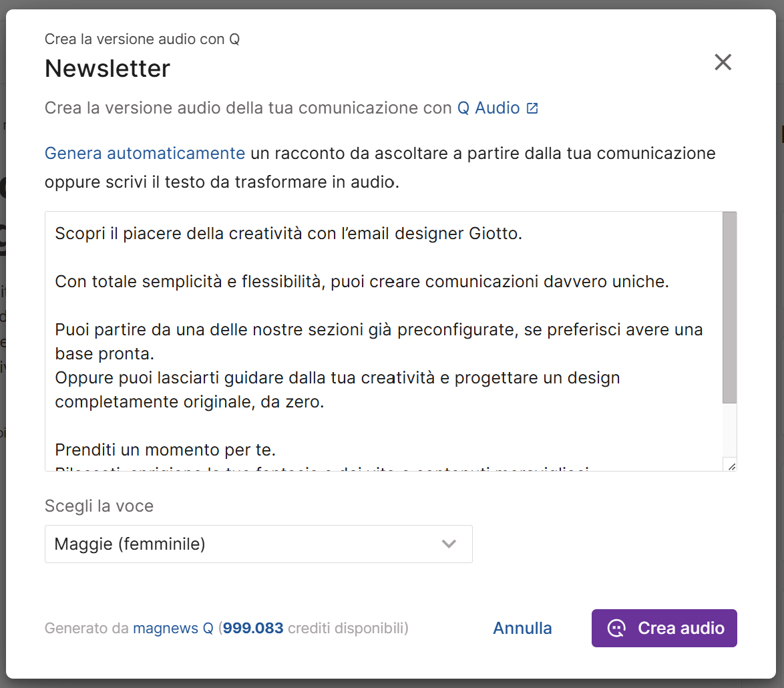Open the magnews Q link
Screen dimensions: 784x688
coord(173,629)
